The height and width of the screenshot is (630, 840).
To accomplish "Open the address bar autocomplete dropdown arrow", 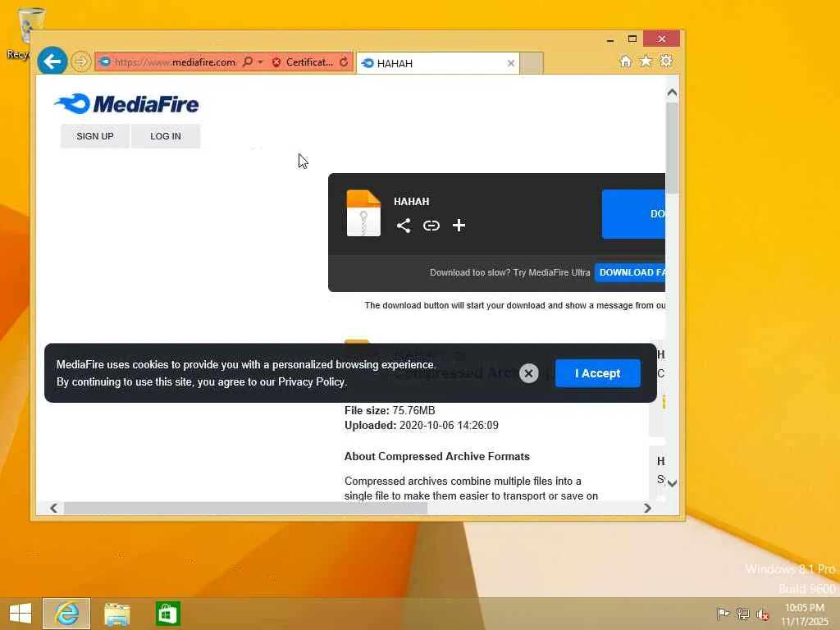I will pyautogui.click(x=260, y=62).
